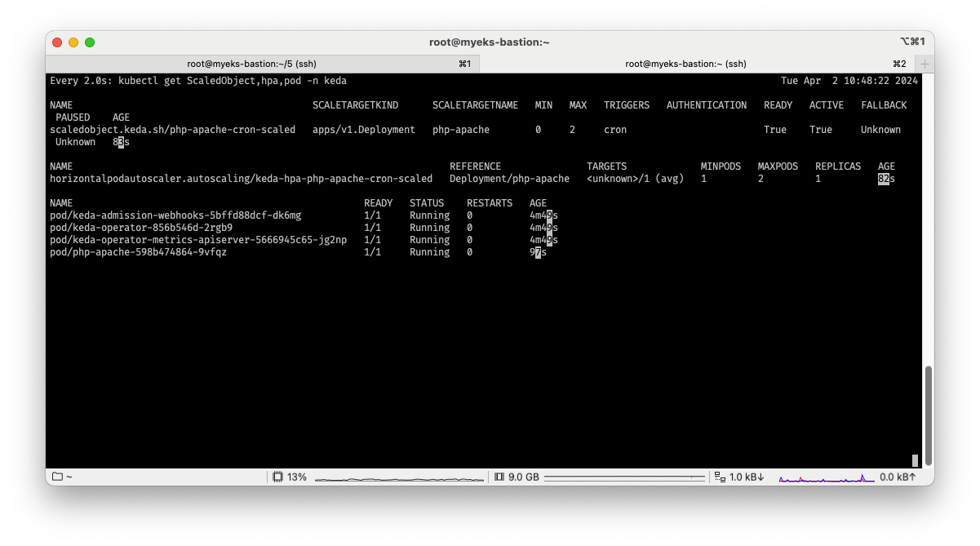
Task: Click scaledobject.keda.sh/php-apache-cron-scaled row name
Action: 173,130
